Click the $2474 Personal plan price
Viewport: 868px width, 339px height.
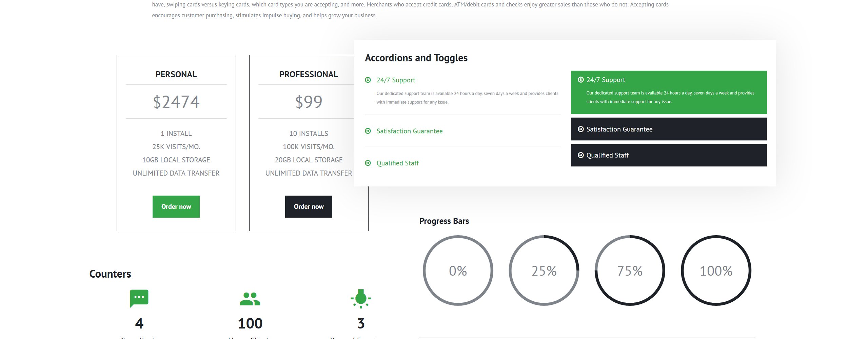pos(176,102)
